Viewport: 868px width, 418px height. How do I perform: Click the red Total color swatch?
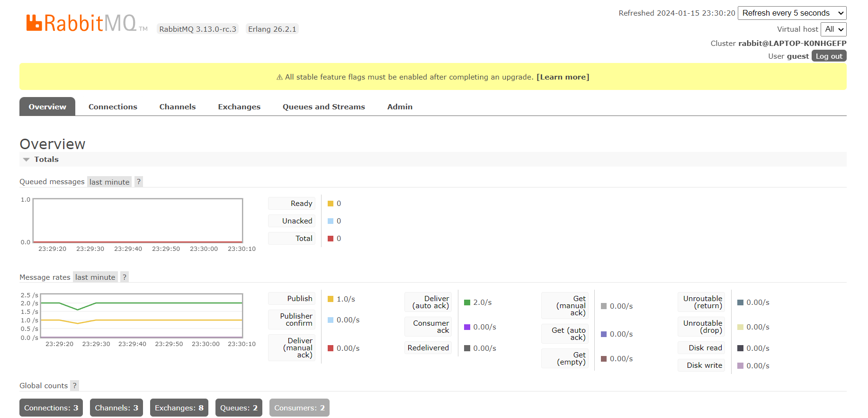[x=331, y=239]
